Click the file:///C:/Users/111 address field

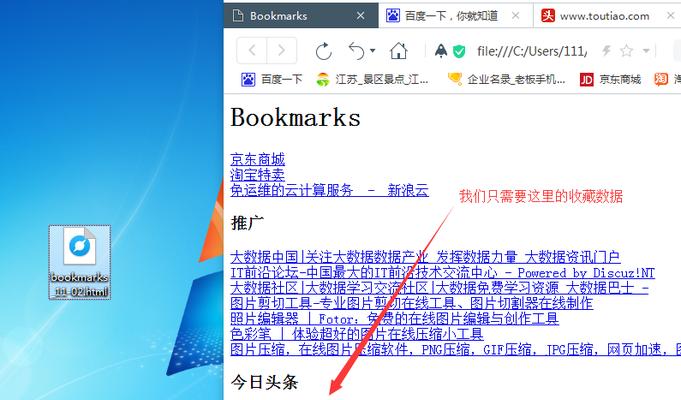(x=532, y=51)
